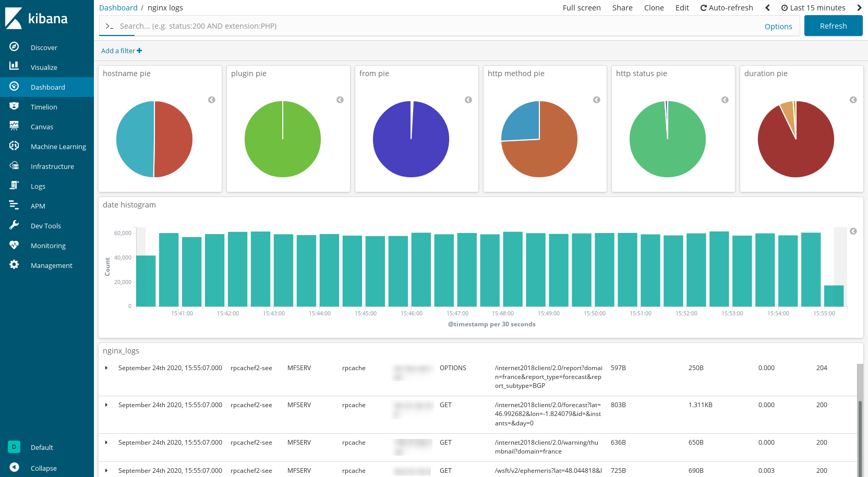868x477 pixels.
Task: Toggle legend on duration pie chart
Action: coord(853,100)
